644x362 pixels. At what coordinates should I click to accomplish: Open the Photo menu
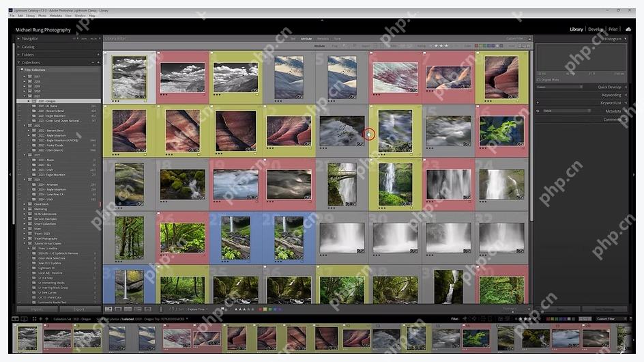coord(42,16)
